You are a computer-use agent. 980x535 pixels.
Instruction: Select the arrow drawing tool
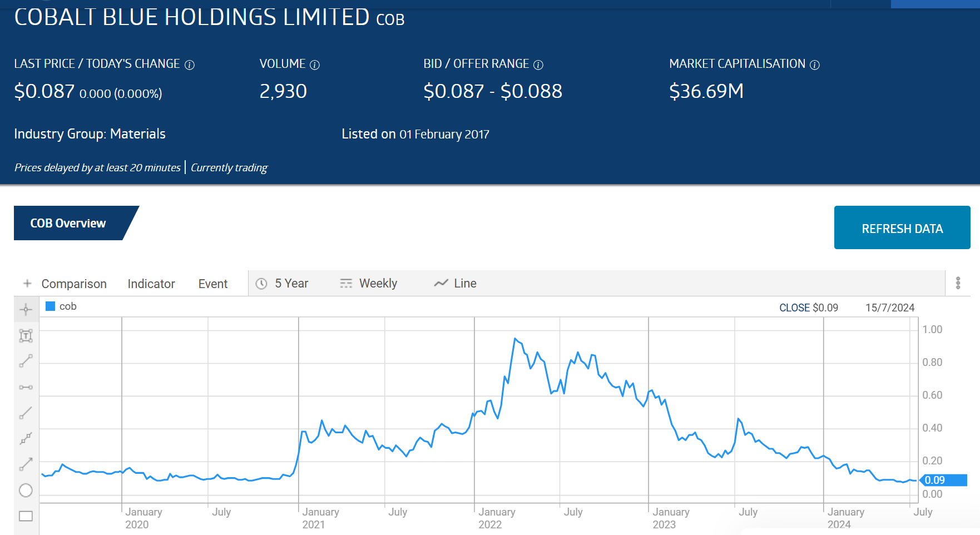point(26,464)
